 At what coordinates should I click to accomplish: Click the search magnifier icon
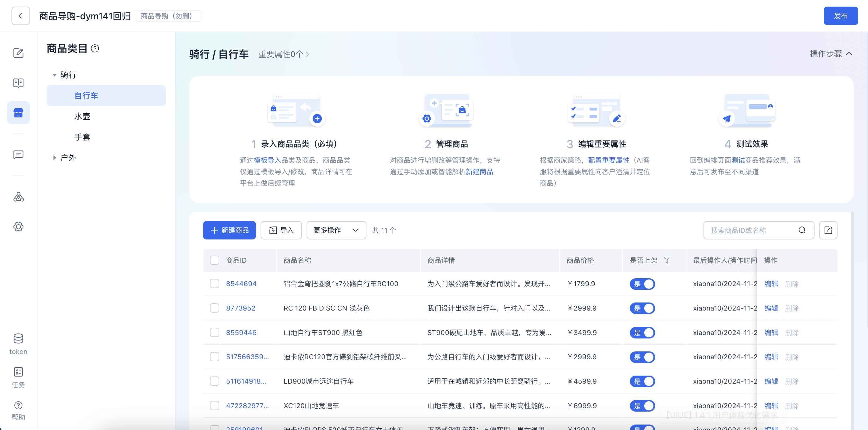(x=802, y=230)
